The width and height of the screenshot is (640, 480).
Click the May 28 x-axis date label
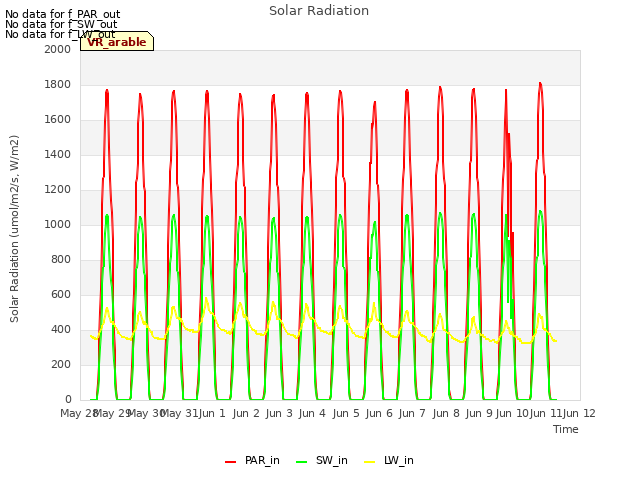[x=78, y=413]
